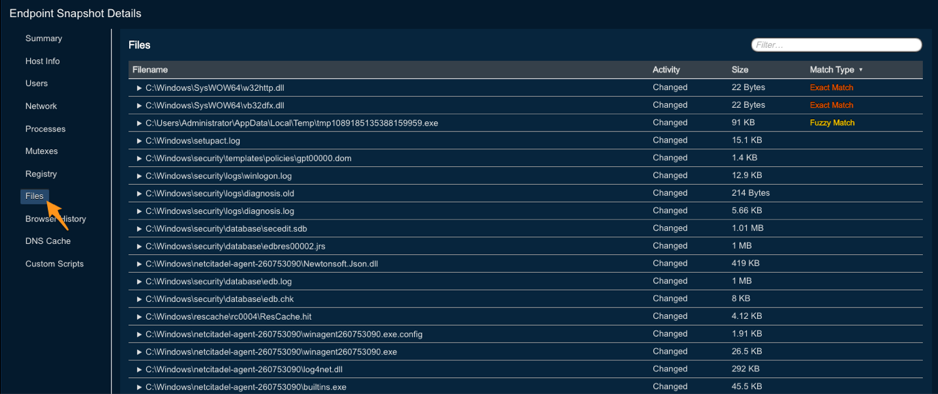Click the Filter input field
This screenshot has width=938, height=394.
(836, 45)
